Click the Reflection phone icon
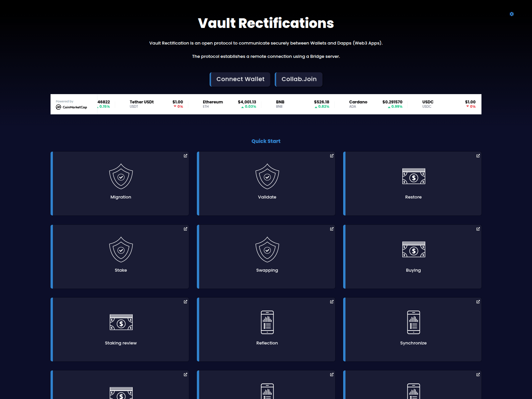 [267, 322]
